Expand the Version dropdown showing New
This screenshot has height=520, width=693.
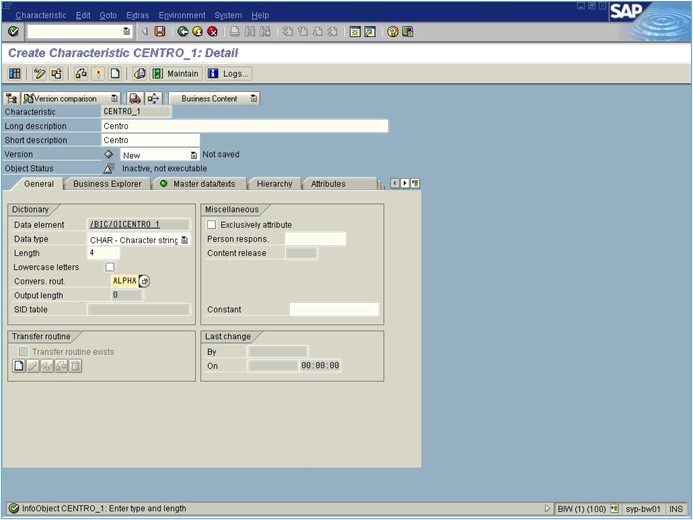(x=194, y=155)
